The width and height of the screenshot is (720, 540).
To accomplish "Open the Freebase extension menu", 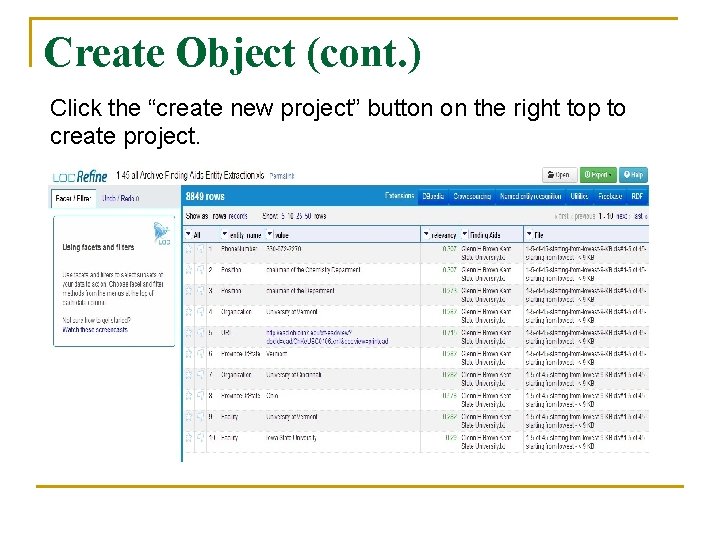I will coord(610,196).
